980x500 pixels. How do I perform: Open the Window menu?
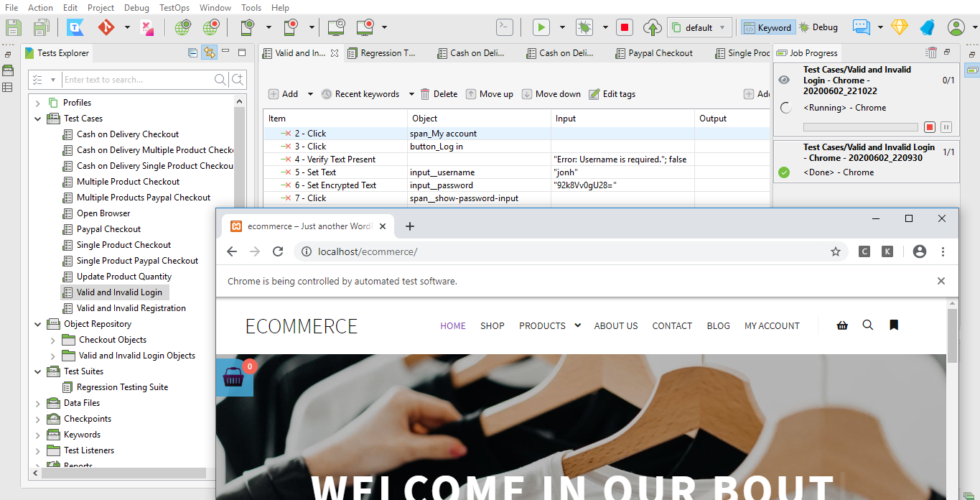[x=215, y=8]
